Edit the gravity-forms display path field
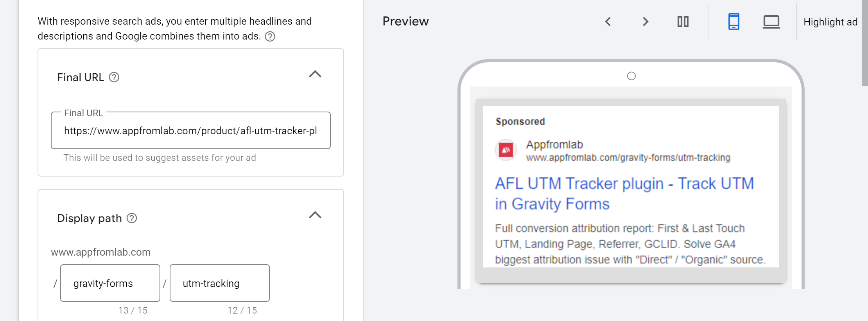Image resolution: width=868 pixels, height=321 pixels. pos(110,283)
